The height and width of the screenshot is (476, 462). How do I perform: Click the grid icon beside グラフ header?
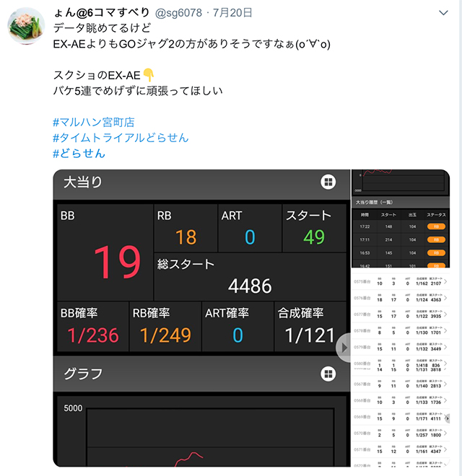point(328,374)
